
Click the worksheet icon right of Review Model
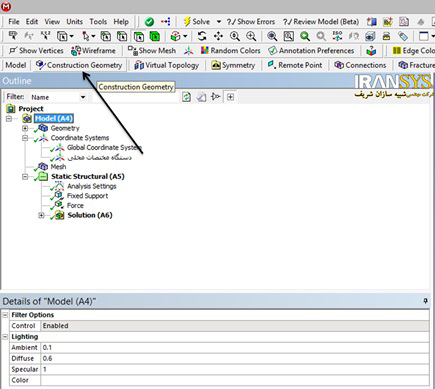(371, 22)
